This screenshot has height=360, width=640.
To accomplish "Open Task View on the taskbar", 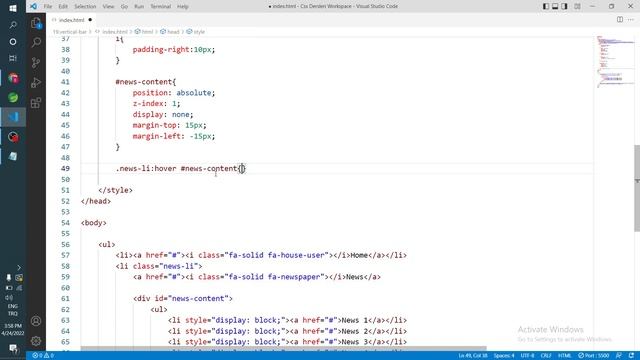I will tap(13, 58).
